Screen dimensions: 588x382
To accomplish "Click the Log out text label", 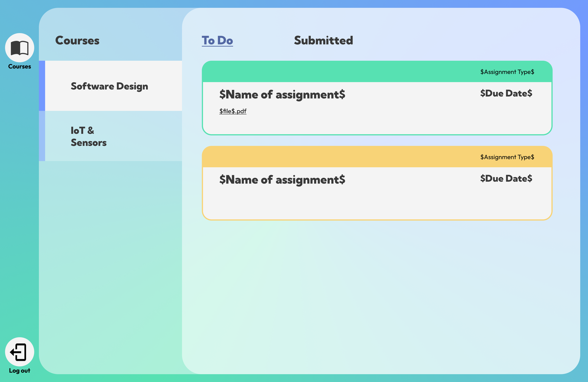I will point(20,370).
